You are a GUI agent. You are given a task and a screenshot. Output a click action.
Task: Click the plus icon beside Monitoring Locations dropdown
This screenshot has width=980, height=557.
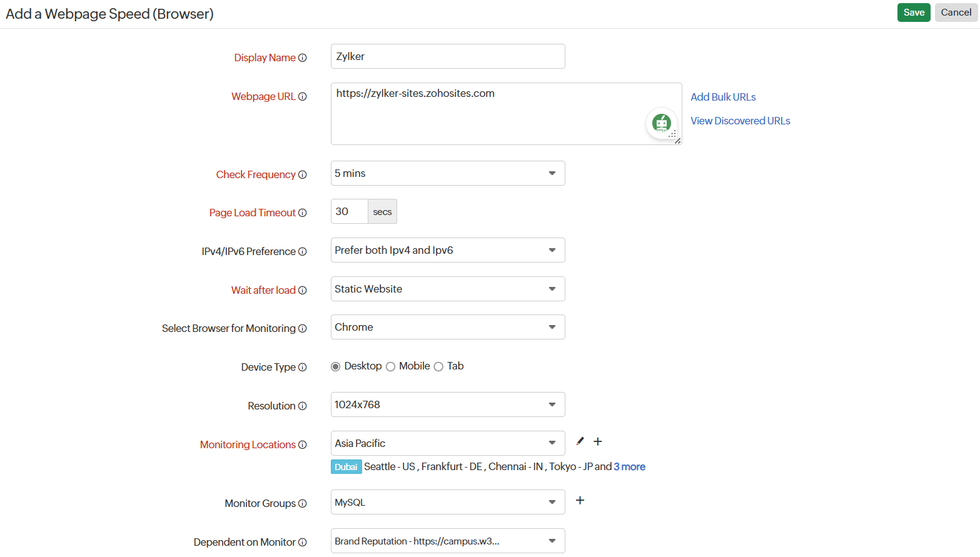598,441
